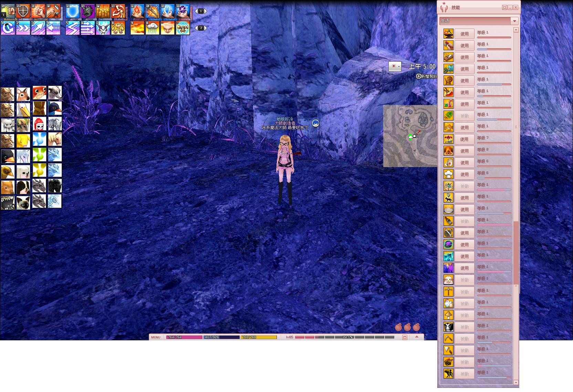Screen dimensions: 573x392
Task: Summon the penguin pet from the pet list
Action: point(7,156)
